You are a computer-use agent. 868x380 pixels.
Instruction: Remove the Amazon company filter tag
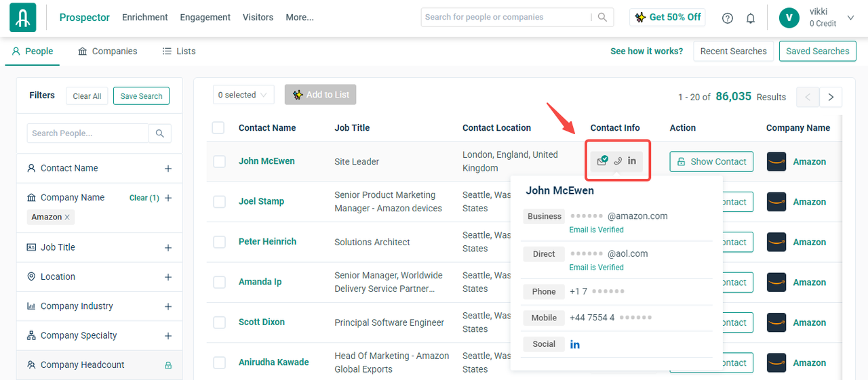coord(67,217)
